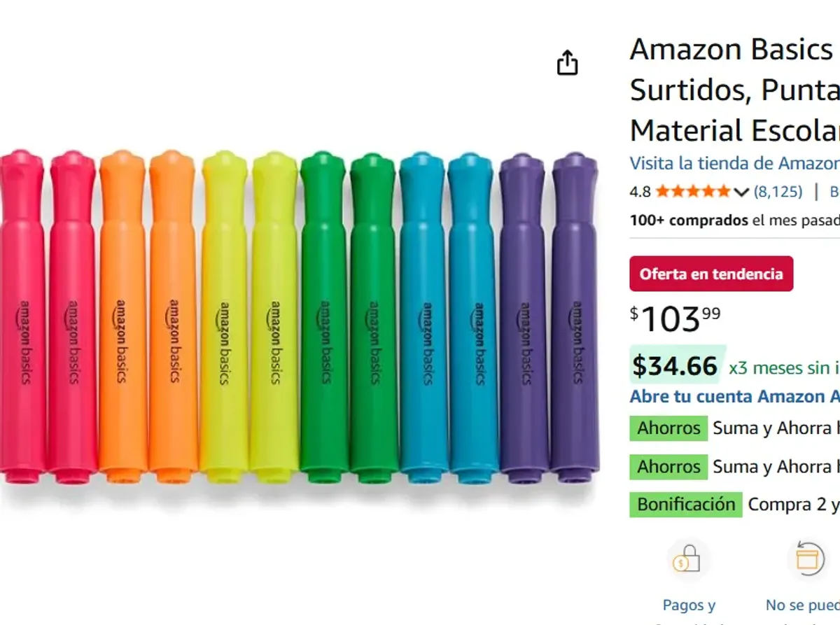Click the rightmost purple highlighter in the photo
The image size is (840, 625).
click(x=575, y=315)
